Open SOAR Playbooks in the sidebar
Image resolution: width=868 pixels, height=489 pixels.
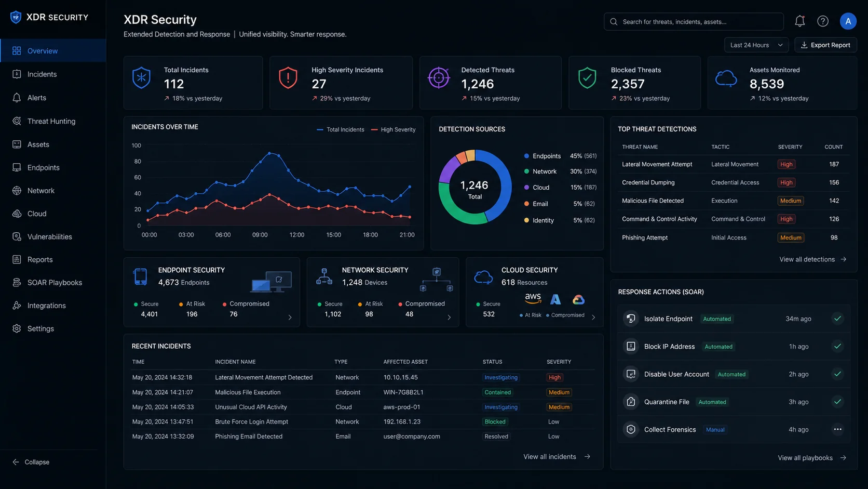tap(53, 283)
